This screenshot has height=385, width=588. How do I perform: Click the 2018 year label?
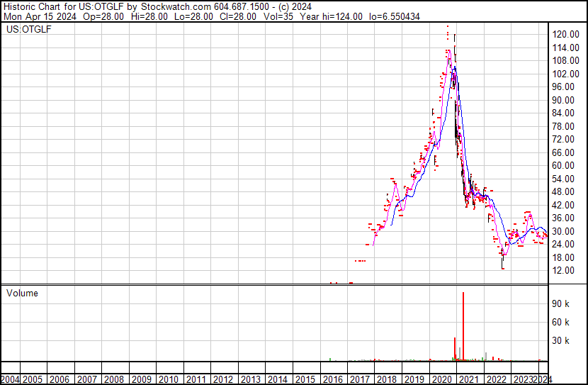tap(387, 379)
